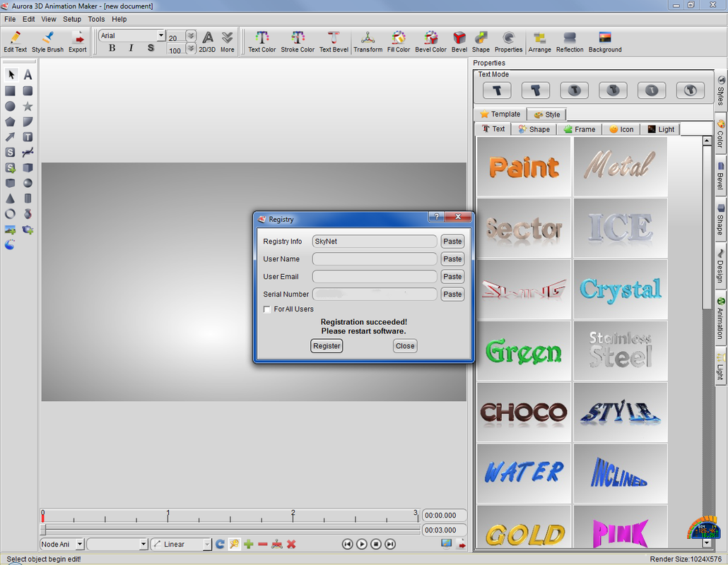The image size is (728, 565).
Task: Click the Export toolbar icon
Action: pos(78,42)
